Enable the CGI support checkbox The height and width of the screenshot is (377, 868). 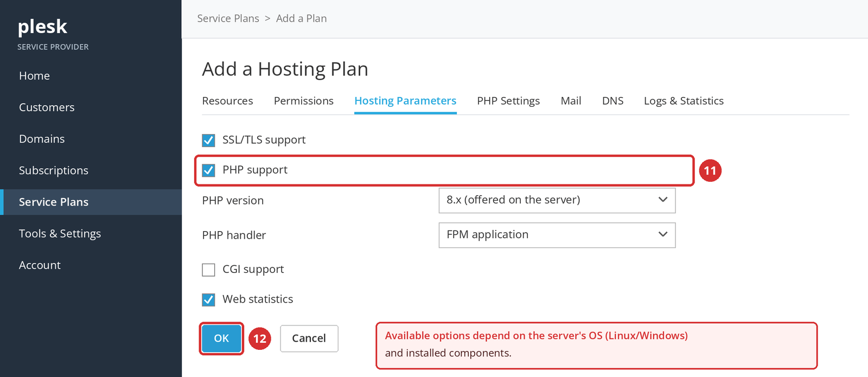coord(208,270)
